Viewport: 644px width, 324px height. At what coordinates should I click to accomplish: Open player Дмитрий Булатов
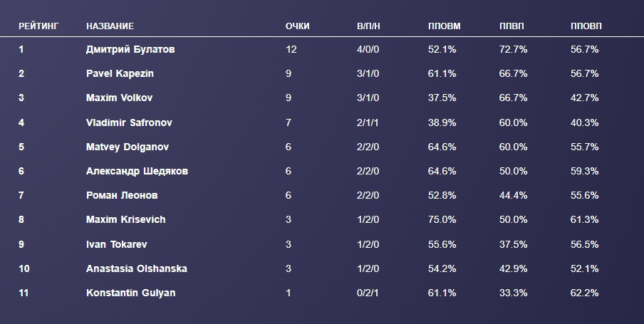(130, 50)
